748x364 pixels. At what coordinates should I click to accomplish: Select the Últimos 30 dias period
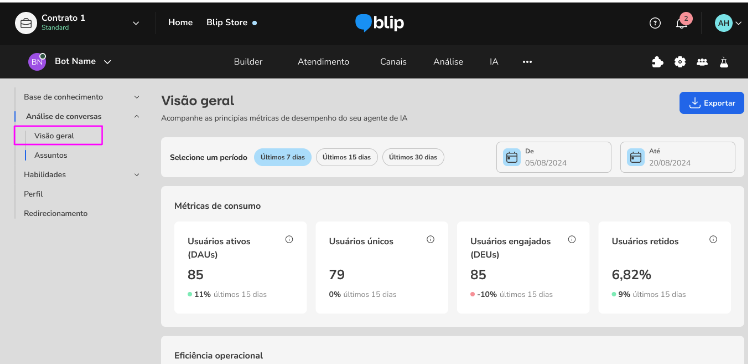(x=413, y=157)
